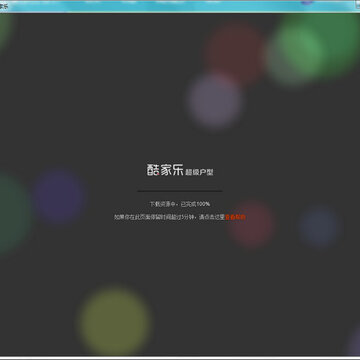Click the 已完成100% download status text
The image size is (360, 360).
tap(195, 204)
